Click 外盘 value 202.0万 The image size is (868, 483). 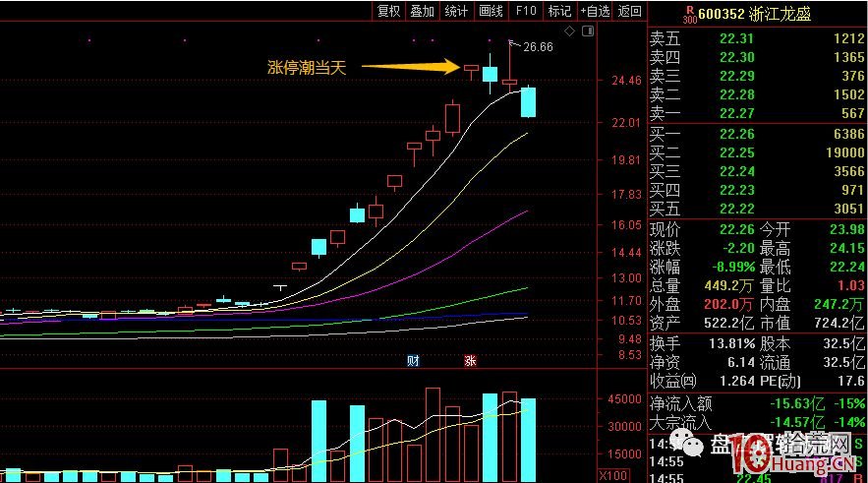(x=729, y=304)
